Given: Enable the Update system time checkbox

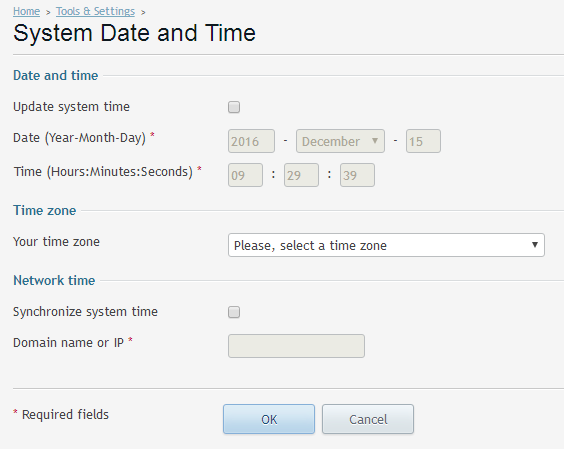Looking at the screenshot, I should point(234,107).
